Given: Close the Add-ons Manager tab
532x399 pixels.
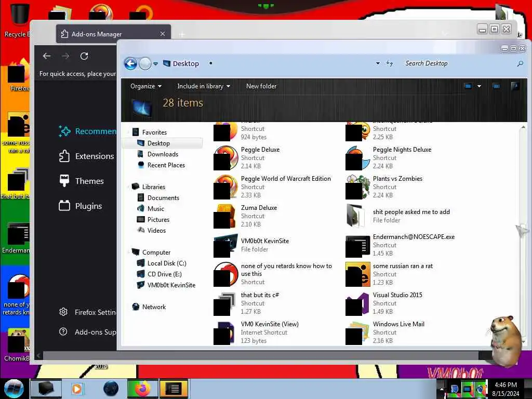Looking at the screenshot, I should tap(163, 34).
